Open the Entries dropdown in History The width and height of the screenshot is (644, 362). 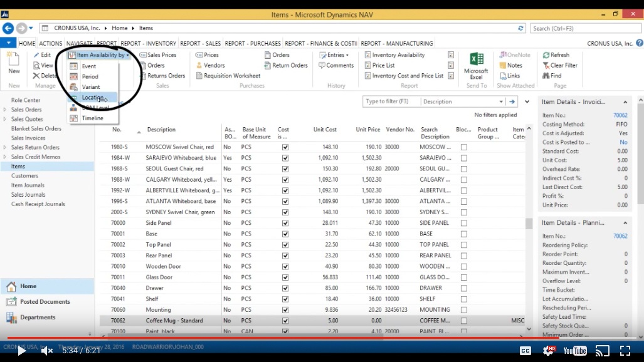tap(334, 55)
